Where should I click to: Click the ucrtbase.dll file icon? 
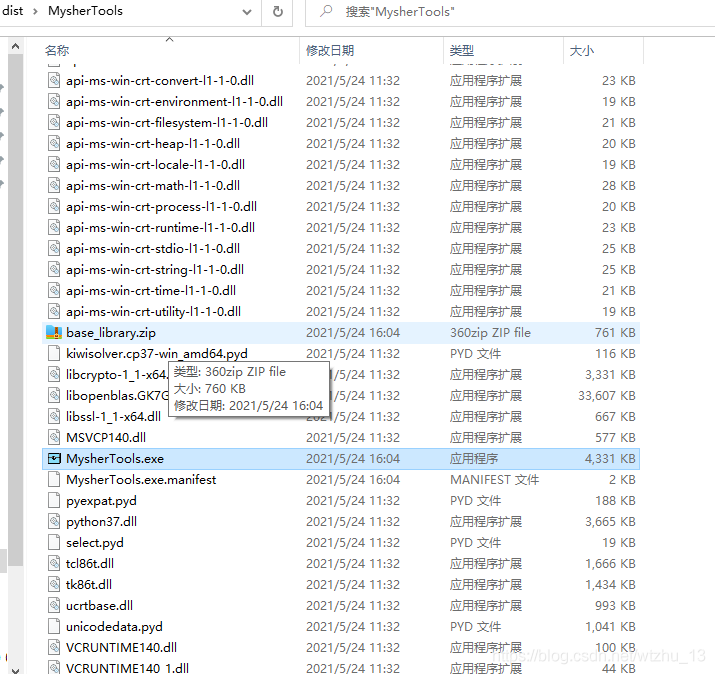(54, 606)
